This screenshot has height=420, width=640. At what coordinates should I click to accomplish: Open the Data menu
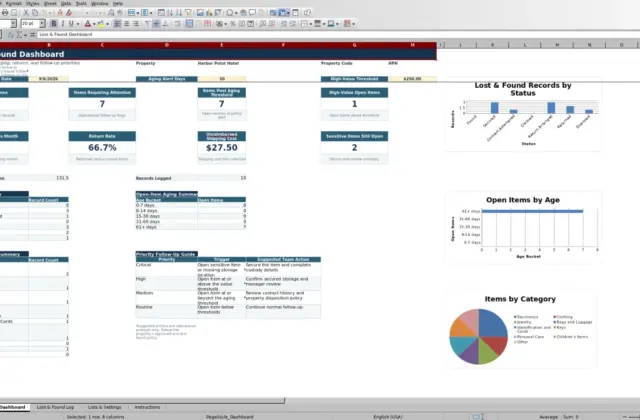tap(66, 3)
